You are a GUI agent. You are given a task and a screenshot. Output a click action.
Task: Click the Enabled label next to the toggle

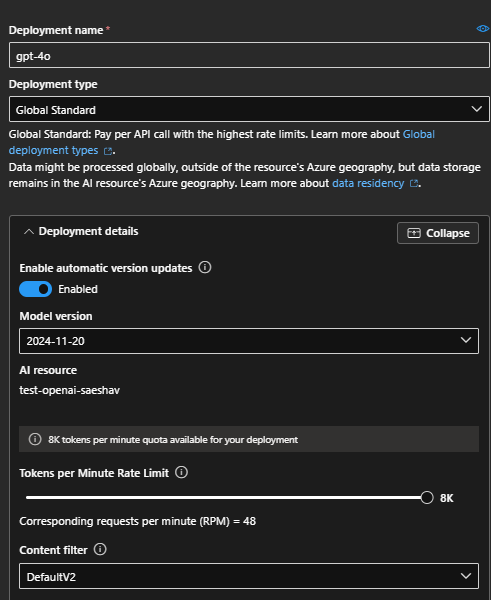coord(78,289)
